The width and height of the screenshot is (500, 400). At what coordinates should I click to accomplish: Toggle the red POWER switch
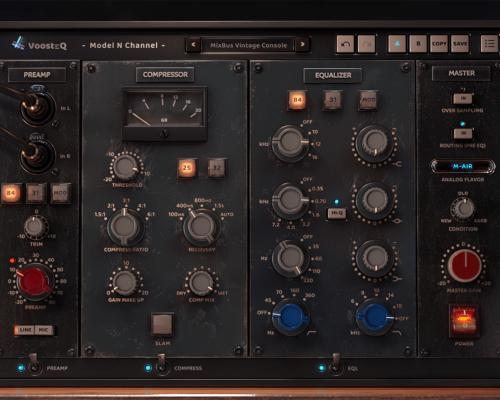tap(464, 321)
